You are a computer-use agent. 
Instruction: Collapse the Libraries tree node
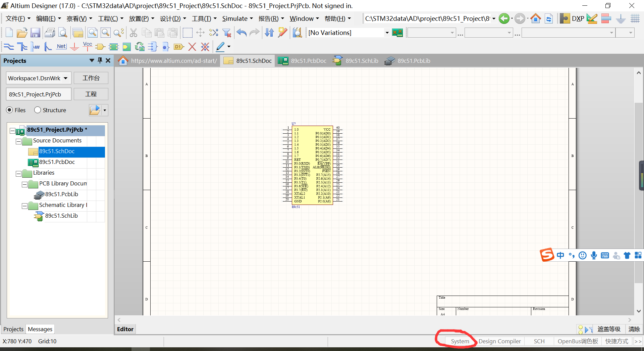pos(18,174)
